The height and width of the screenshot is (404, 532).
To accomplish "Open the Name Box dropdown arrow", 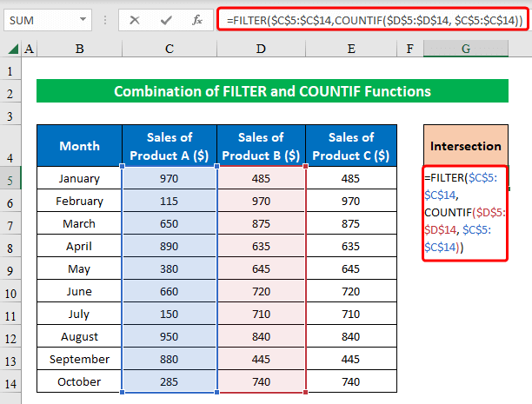I will 82,19.
